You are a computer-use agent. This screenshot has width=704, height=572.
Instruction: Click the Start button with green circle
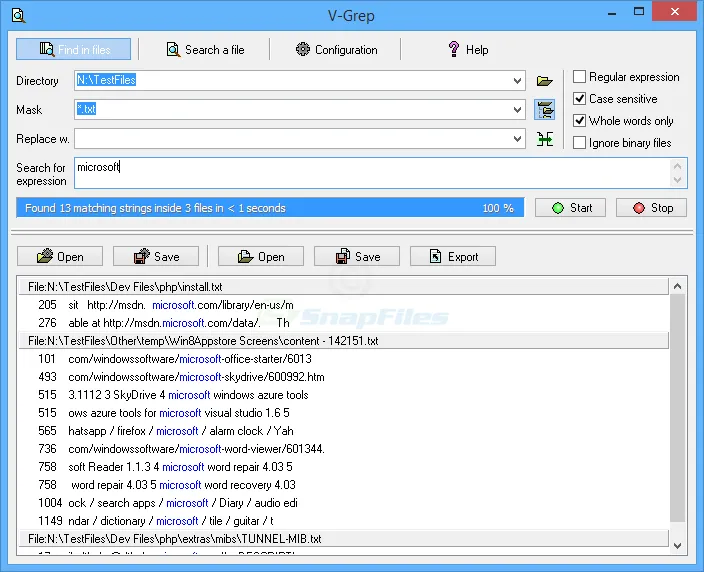click(570, 208)
